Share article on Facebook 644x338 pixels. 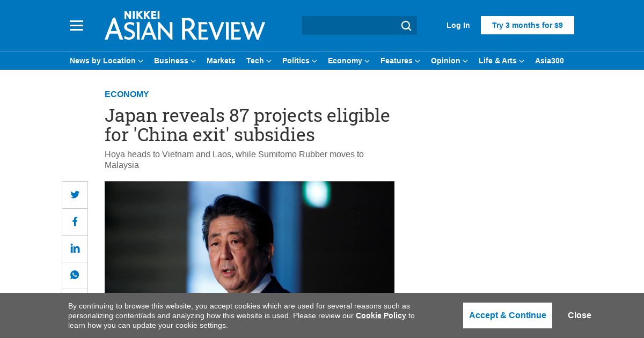point(75,222)
